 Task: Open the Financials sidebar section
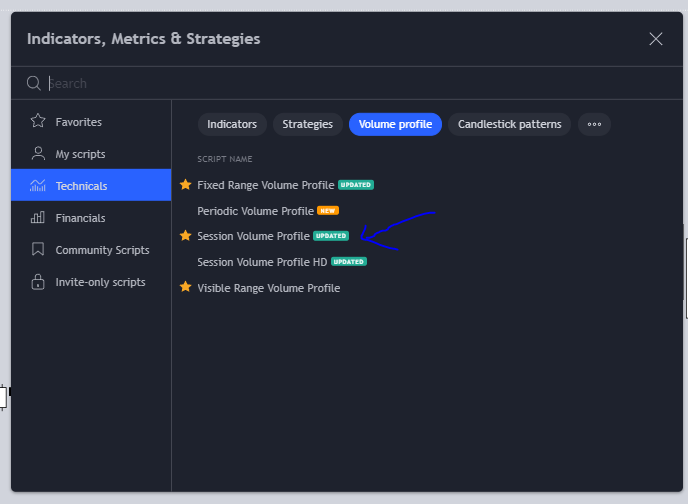91,218
